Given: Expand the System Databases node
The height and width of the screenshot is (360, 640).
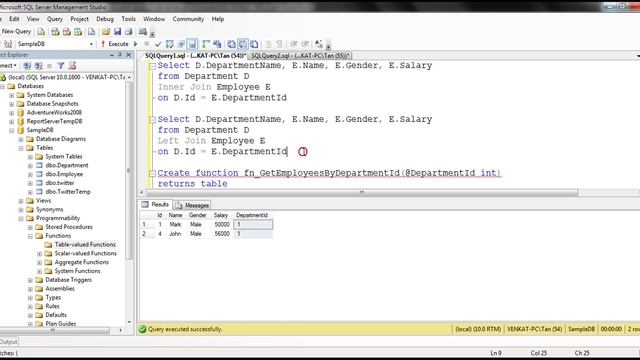Looking at the screenshot, I should (x=11, y=95).
